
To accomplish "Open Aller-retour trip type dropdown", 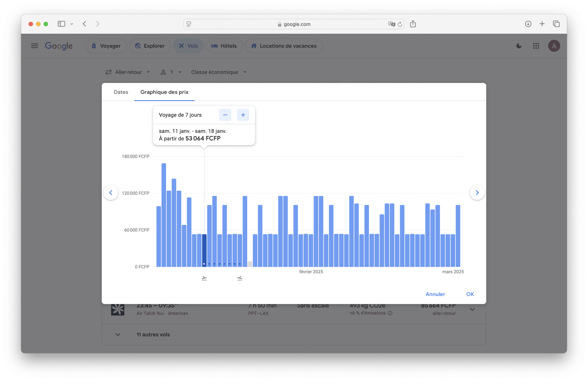I will point(128,72).
